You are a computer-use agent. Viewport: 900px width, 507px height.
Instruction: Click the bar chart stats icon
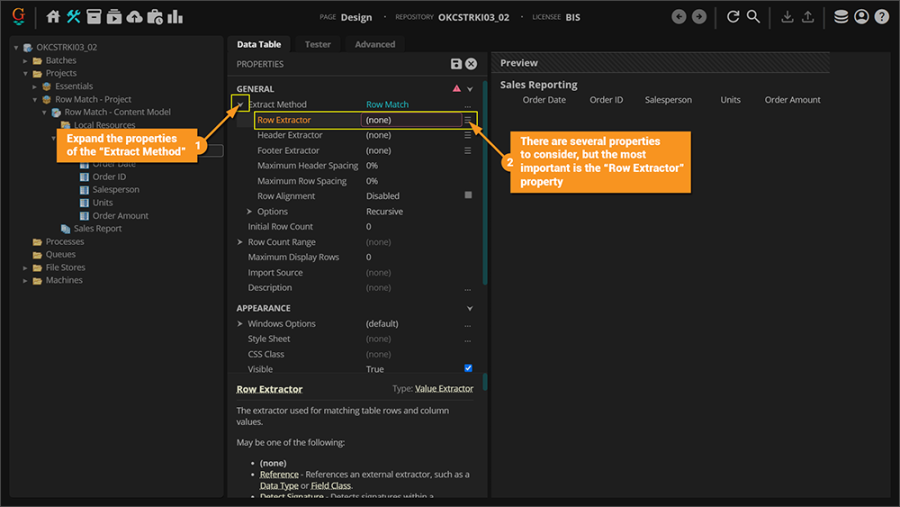[x=175, y=17]
